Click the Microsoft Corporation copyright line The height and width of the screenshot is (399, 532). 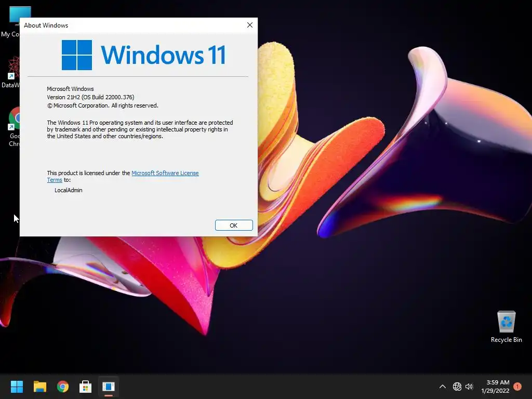tap(103, 105)
